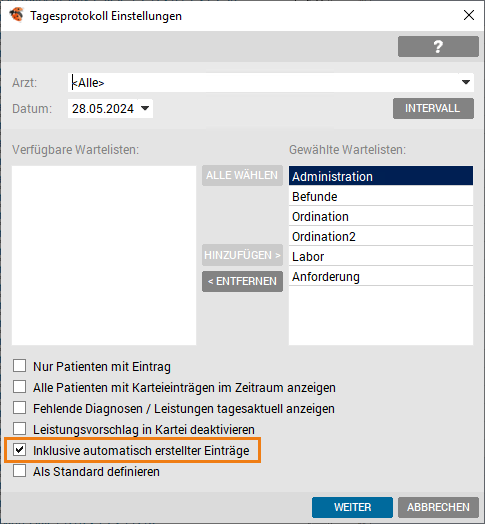Select Labor in Gewählte Wartelisten
The width and height of the screenshot is (485, 524).
381,257
